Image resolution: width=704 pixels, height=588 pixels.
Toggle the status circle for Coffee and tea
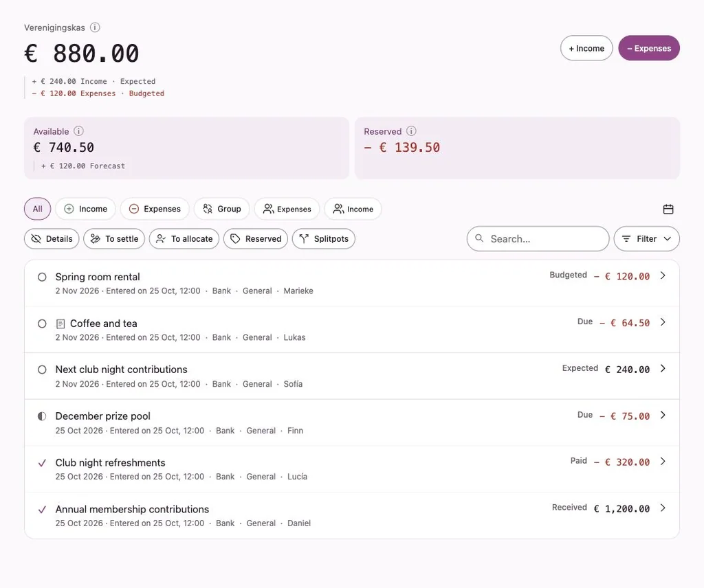point(42,324)
